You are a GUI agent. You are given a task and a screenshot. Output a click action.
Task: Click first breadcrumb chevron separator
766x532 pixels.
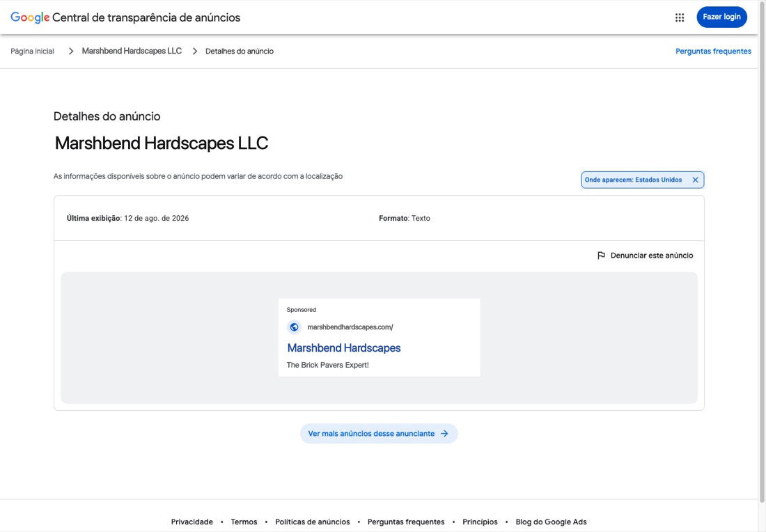[71, 52]
